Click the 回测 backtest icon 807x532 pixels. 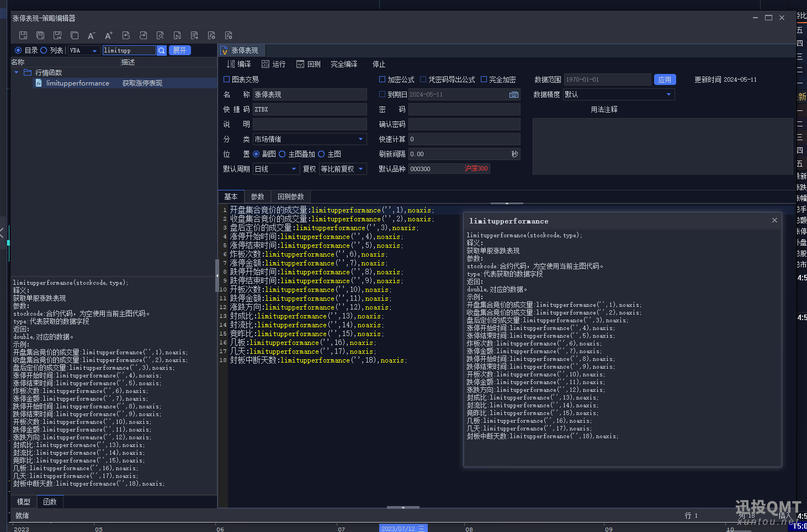(x=300, y=64)
